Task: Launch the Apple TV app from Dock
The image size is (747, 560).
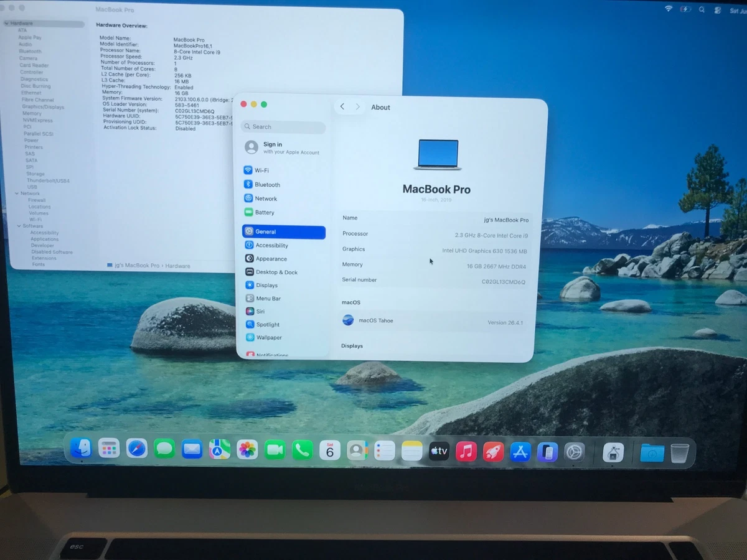Action: (439, 451)
